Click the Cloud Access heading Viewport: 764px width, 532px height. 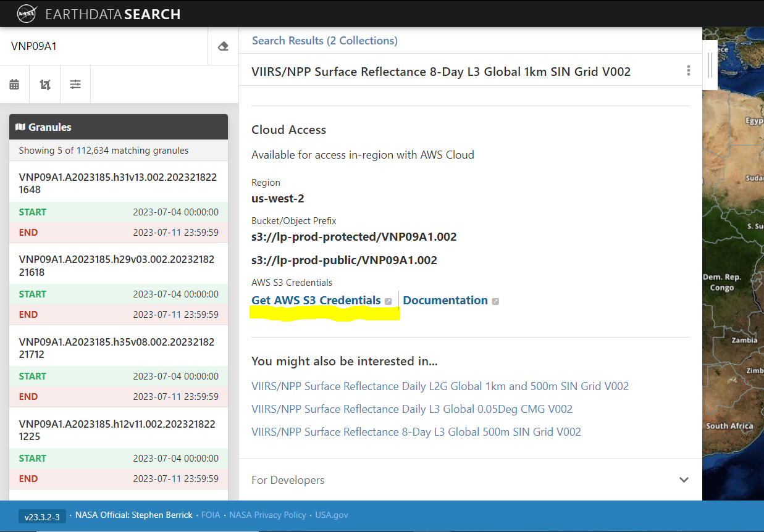[288, 130]
